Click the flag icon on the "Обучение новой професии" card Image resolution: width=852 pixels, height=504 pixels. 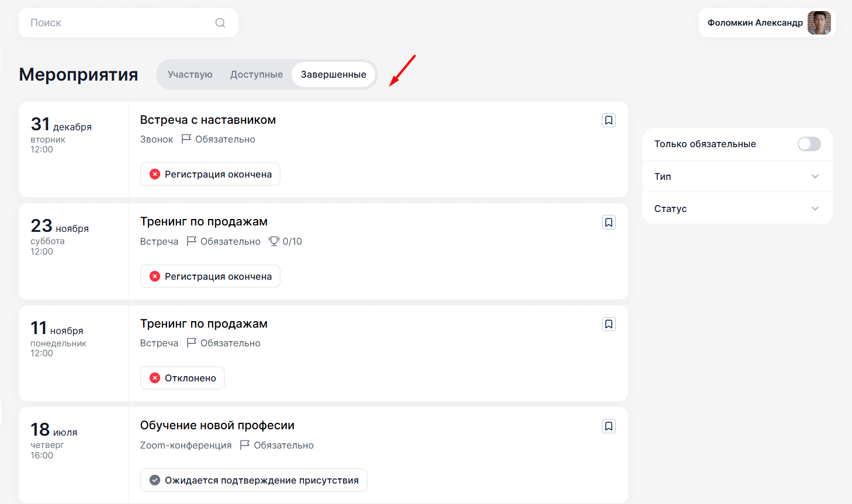click(x=245, y=444)
